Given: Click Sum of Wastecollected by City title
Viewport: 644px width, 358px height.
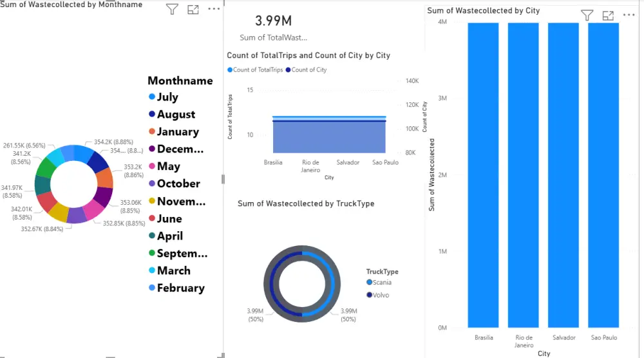Looking at the screenshot, I should coord(484,11).
